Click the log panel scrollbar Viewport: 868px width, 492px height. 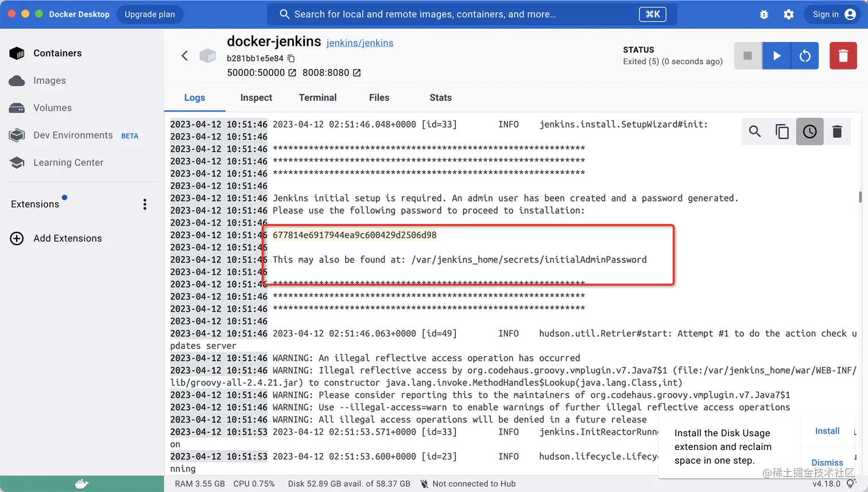860,197
